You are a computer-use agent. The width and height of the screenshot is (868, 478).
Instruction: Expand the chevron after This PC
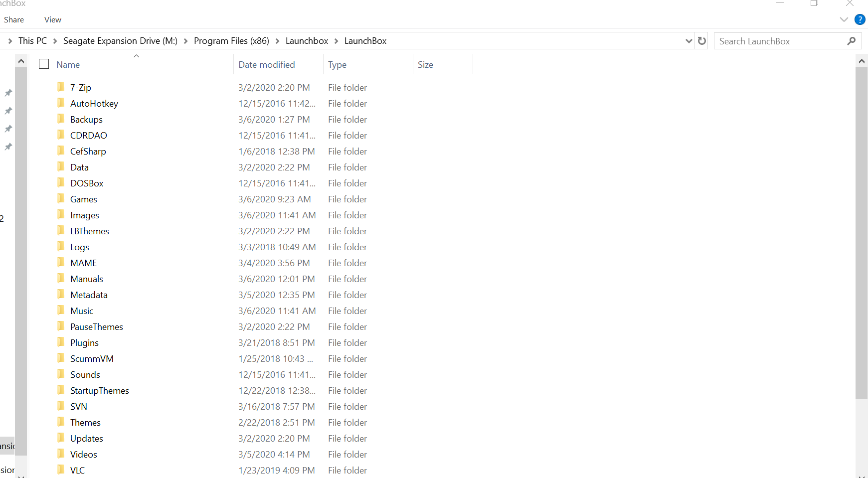pos(55,41)
